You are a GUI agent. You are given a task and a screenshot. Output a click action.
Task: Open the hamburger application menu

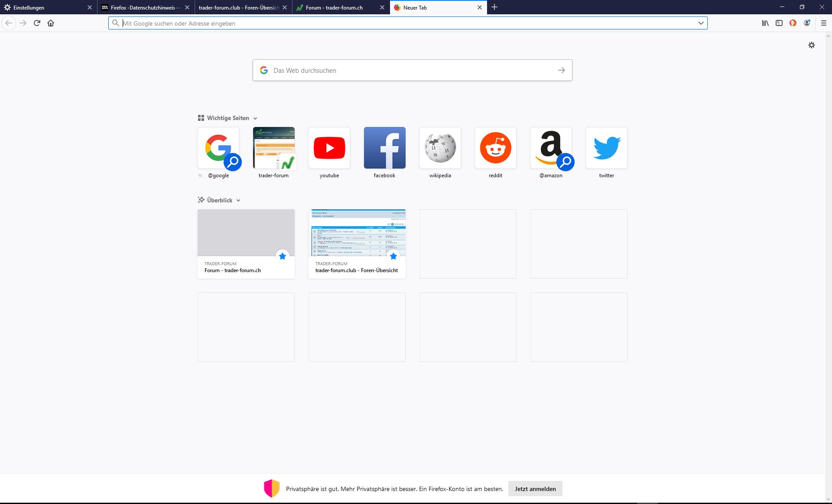(824, 23)
